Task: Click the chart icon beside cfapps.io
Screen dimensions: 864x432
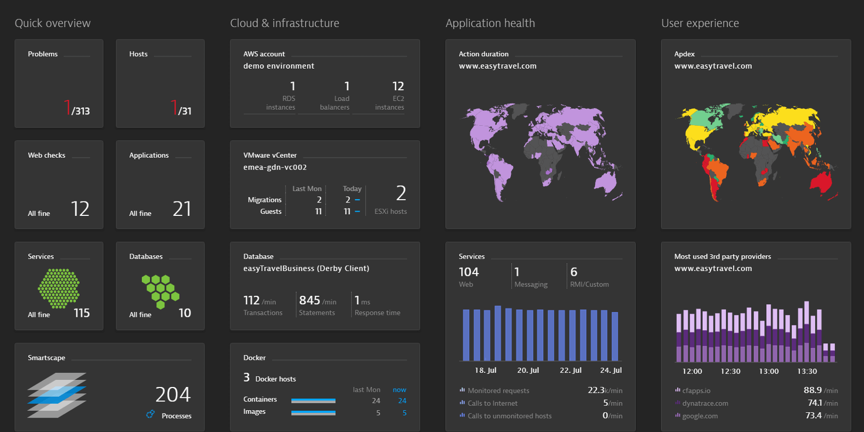Action: pyautogui.click(x=677, y=390)
